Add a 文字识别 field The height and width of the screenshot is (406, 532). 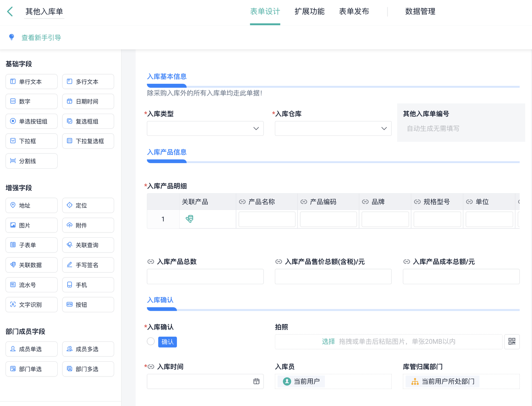click(31, 304)
